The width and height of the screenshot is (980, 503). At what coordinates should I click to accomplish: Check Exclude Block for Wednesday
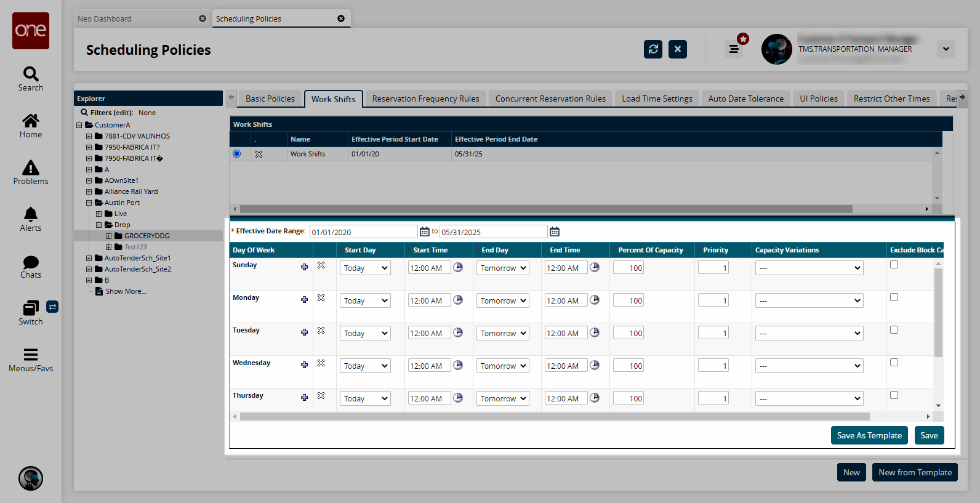coord(894,363)
